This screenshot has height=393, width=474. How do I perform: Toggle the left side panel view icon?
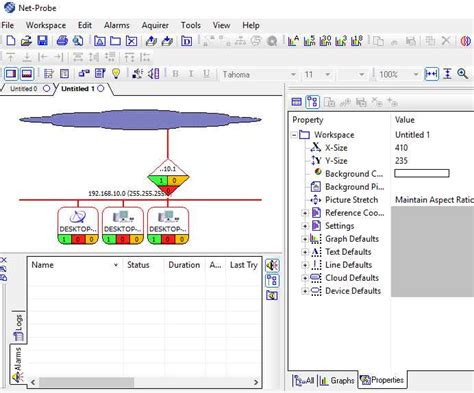[x=11, y=74]
